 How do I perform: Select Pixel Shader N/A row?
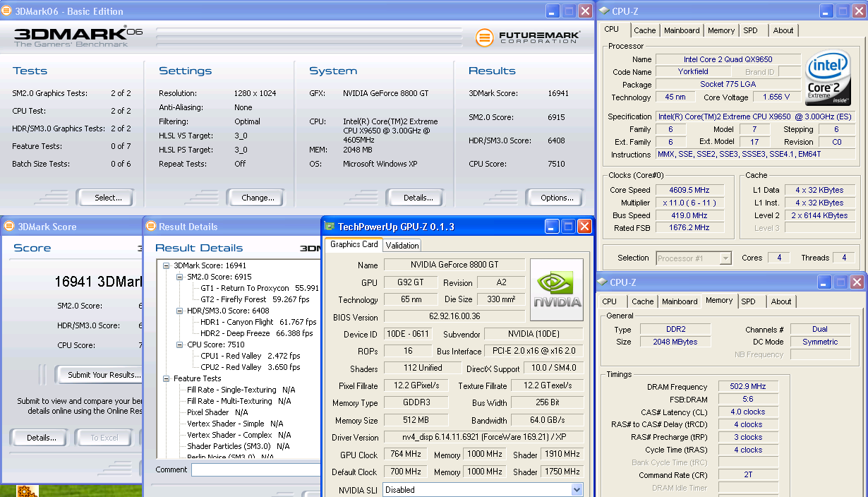coord(217,412)
